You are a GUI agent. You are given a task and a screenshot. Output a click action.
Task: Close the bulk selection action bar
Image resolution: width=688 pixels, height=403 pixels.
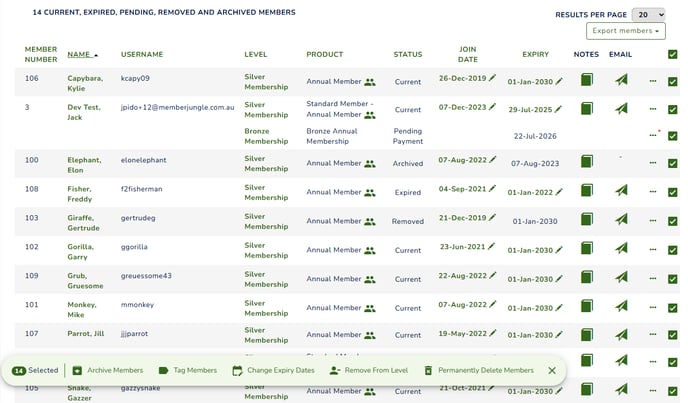[552, 371]
